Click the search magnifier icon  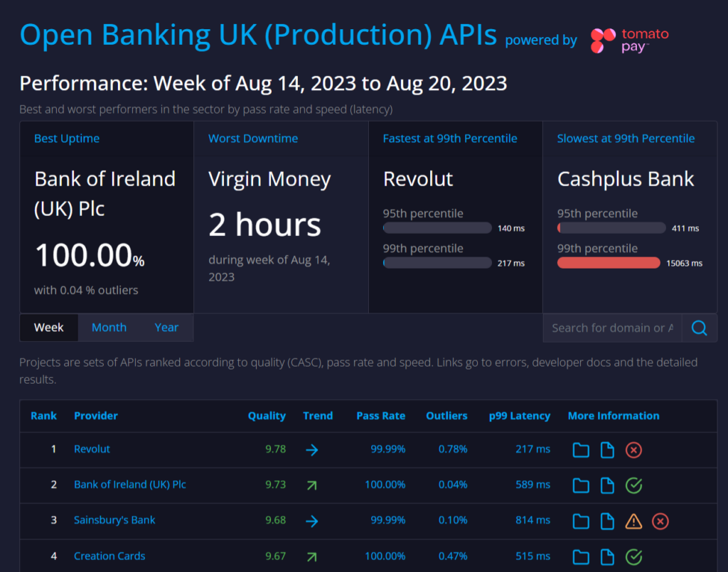point(700,328)
